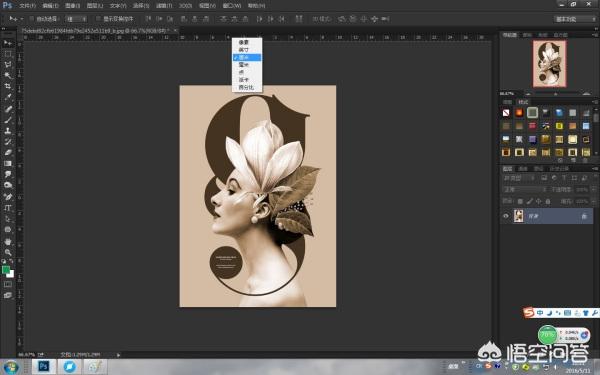Click the foreground green color swatch
Screen dimensions: 600x375
point(6,270)
